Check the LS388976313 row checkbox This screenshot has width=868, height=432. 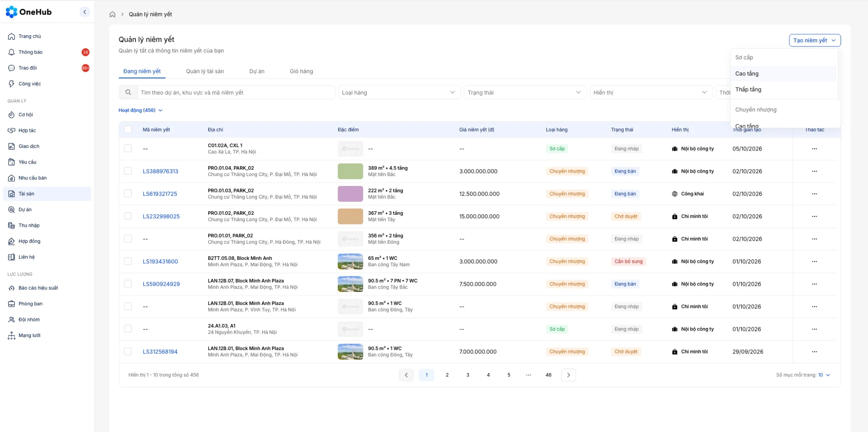(128, 171)
